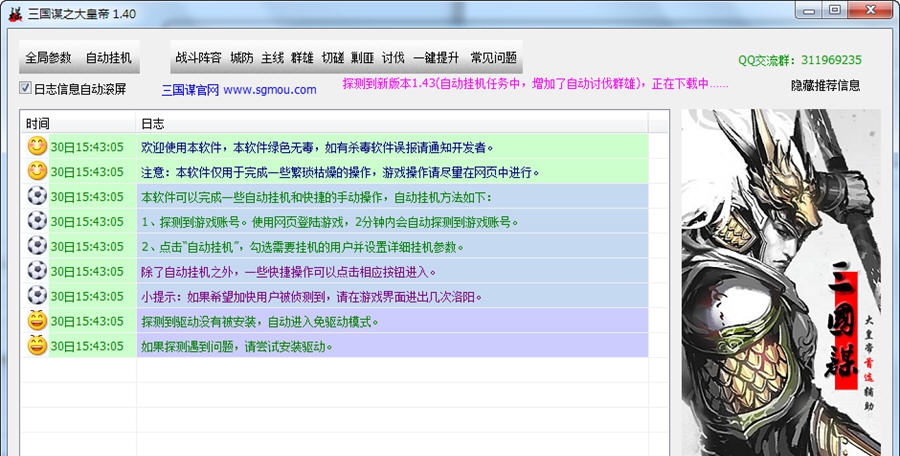The height and width of the screenshot is (456, 900).
Task: Click the smiley icon beside the welcome message row
Action: coord(36,147)
